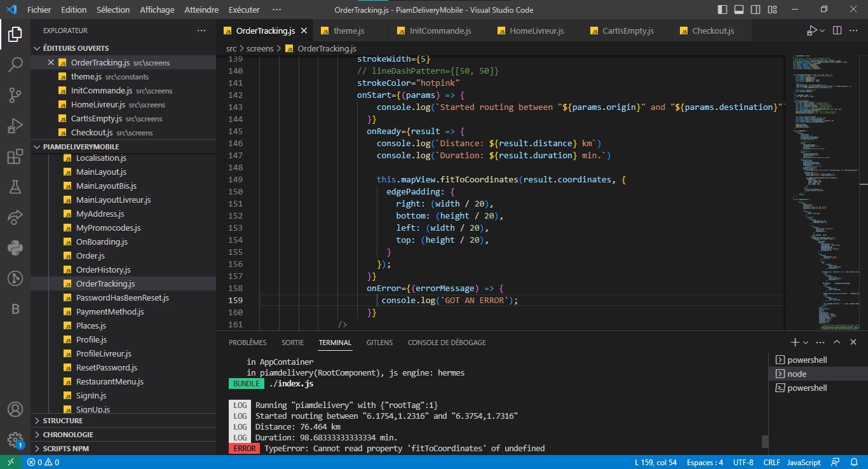This screenshot has width=868, height=469.
Task: Click the code minimap preview
Action: click(819, 191)
